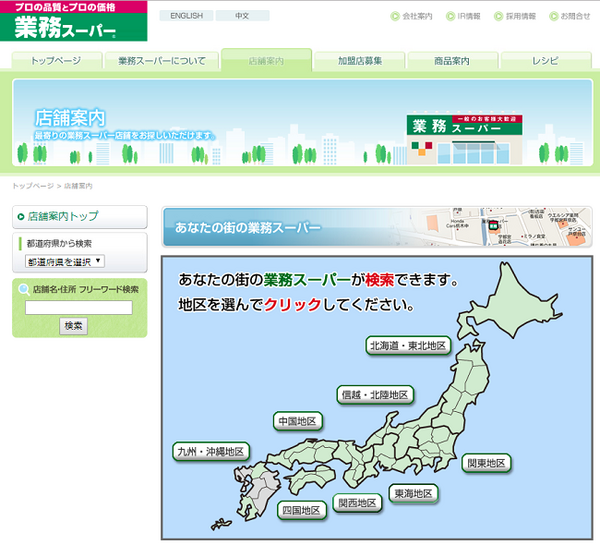Image resolution: width=600 pixels, height=545 pixels.
Task: Click the 検索 button
Action: click(x=73, y=326)
